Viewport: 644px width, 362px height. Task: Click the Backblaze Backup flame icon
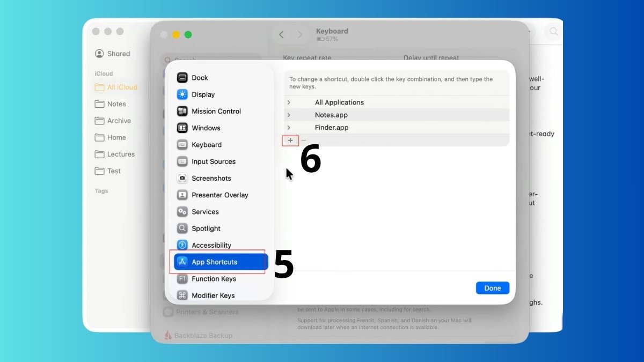[x=168, y=335]
